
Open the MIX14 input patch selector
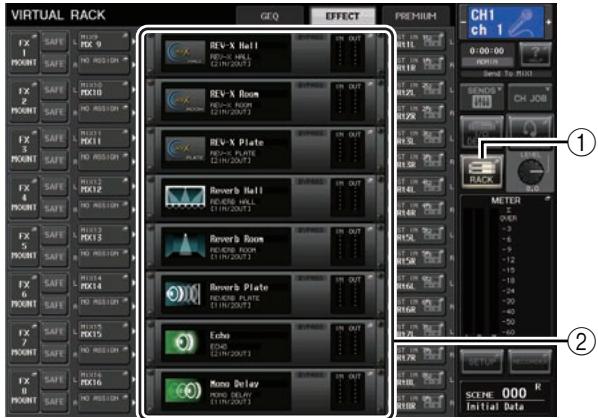[104, 283]
